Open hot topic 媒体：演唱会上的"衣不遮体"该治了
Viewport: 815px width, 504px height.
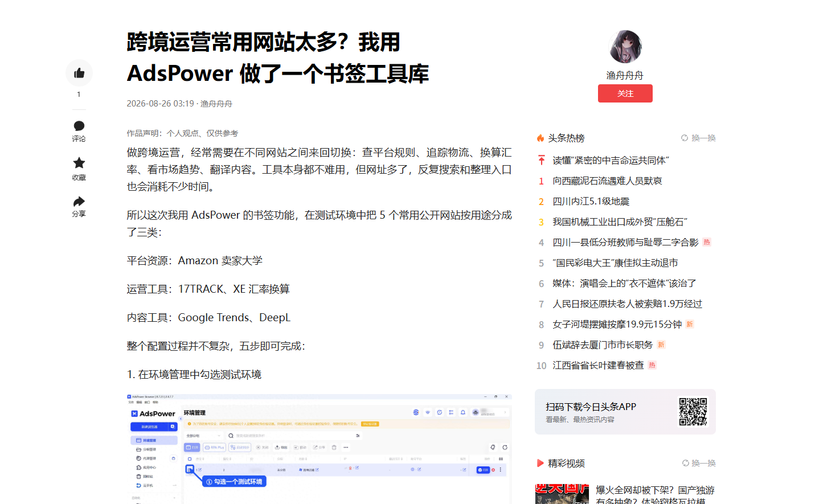pyautogui.click(x=624, y=284)
